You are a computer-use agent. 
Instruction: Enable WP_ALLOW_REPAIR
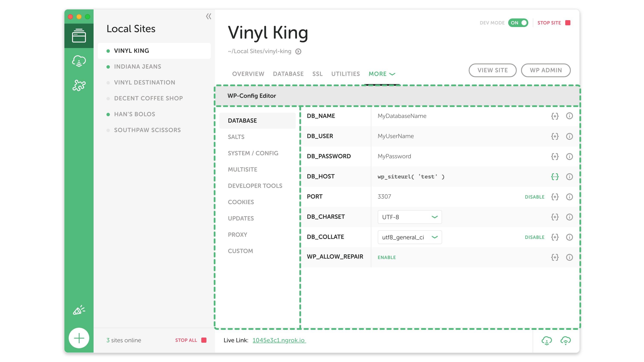(x=386, y=257)
